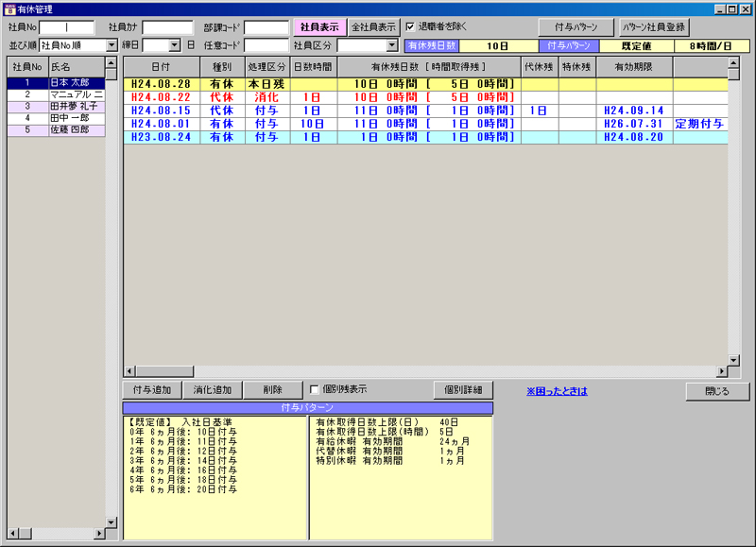Screen dimensions: 756x547
Task: Select employee 日本 太郎 in the list
Action: [56, 83]
